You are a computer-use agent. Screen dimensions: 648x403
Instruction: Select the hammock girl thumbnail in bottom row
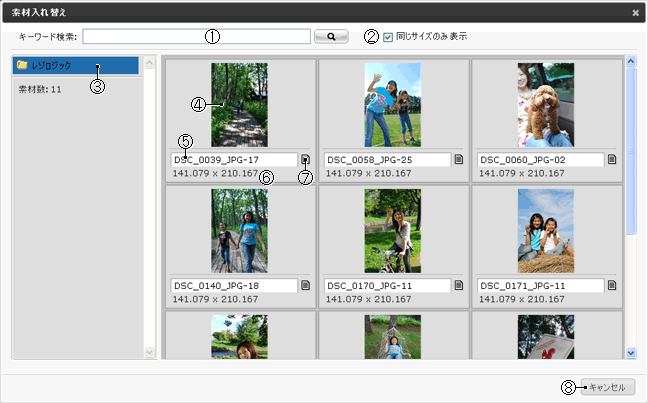(x=393, y=337)
